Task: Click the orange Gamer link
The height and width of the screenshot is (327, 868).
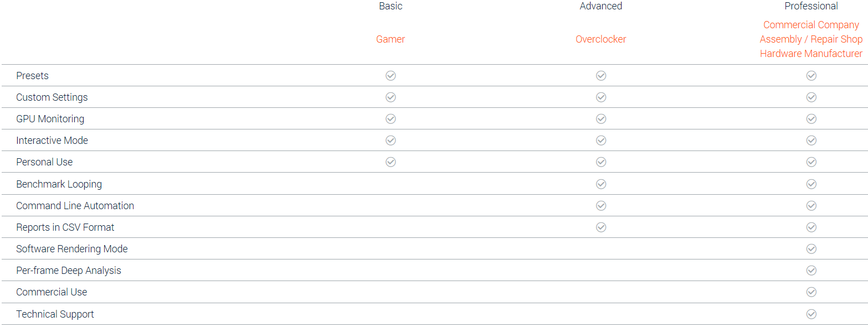Action: pyautogui.click(x=391, y=39)
